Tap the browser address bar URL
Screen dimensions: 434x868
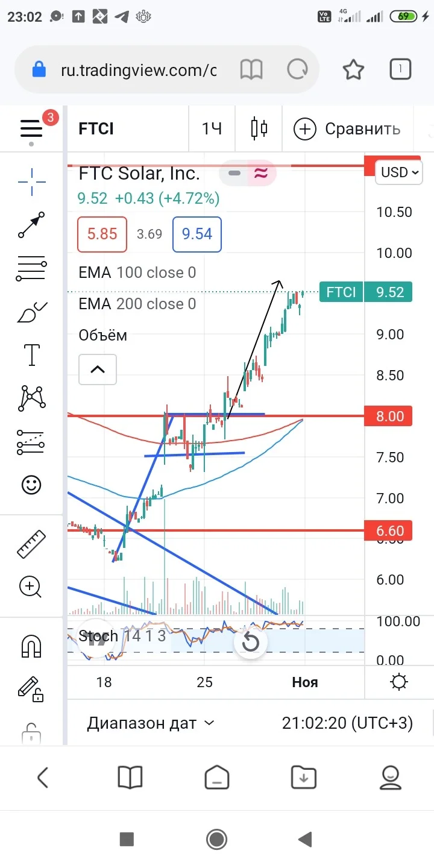(139, 71)
